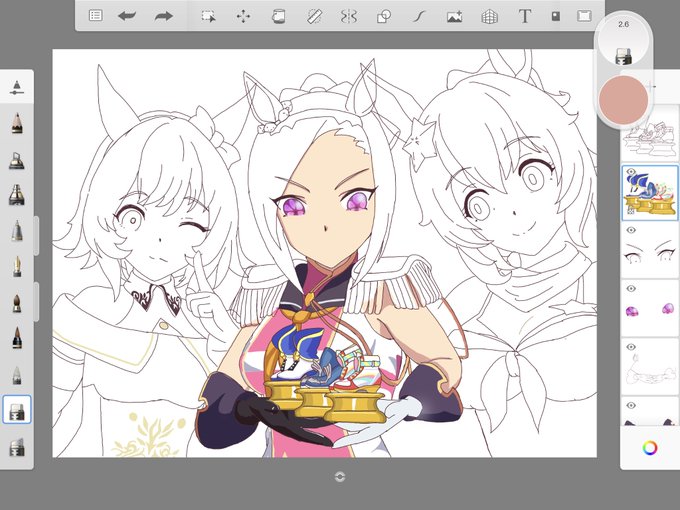
Task: Select the faint sketch layer thumbnail
Action: pyautogui.click(x=650, y=367)
